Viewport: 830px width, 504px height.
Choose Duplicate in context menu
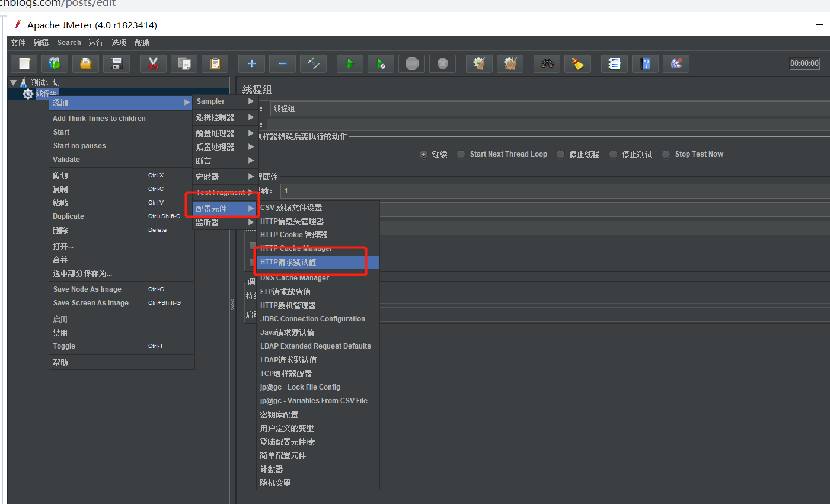(x=122, y=216)
